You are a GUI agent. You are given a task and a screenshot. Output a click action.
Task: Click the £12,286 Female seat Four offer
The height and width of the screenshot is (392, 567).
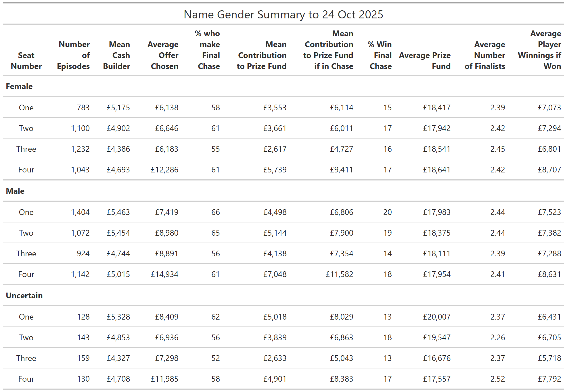tap(164, 170)
